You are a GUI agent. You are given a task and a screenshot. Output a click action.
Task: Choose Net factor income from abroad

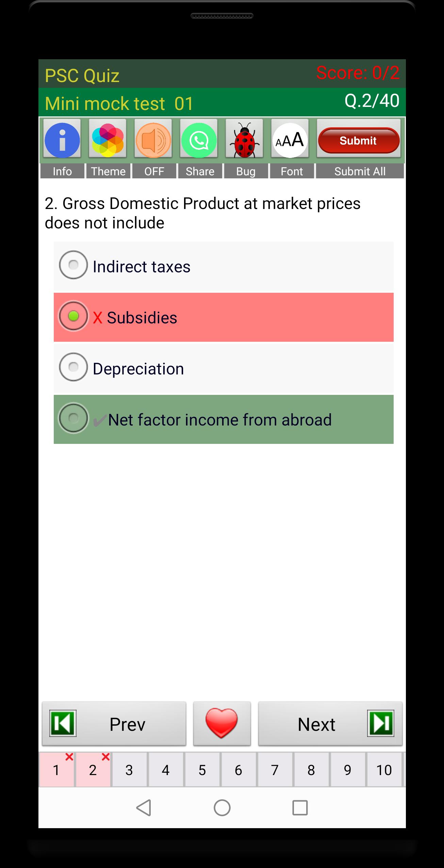click(73, 418)
